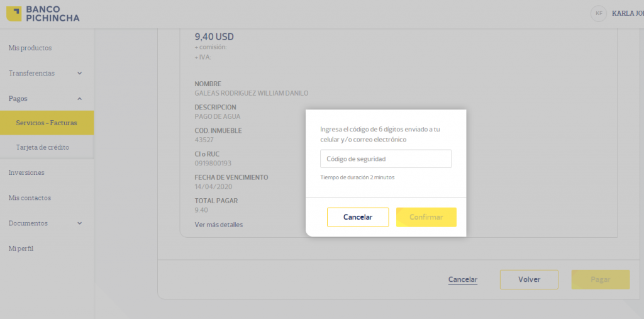
Task: Click the Banco Pichincha header text
Action: pos(53,14)
